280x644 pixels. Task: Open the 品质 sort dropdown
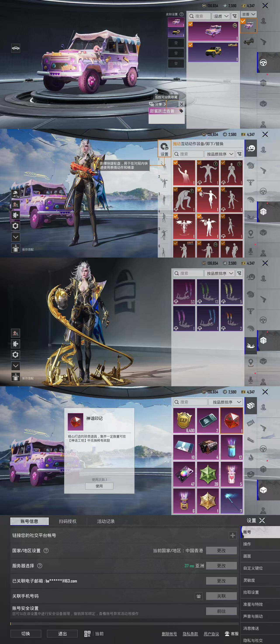click(221, 16)
